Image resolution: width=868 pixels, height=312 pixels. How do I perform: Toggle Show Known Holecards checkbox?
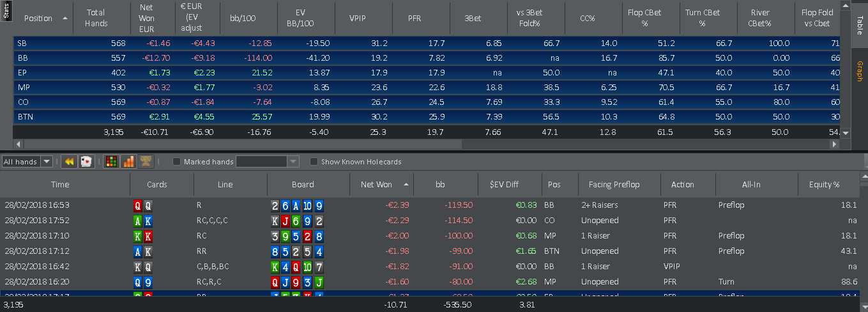point(314,162)
